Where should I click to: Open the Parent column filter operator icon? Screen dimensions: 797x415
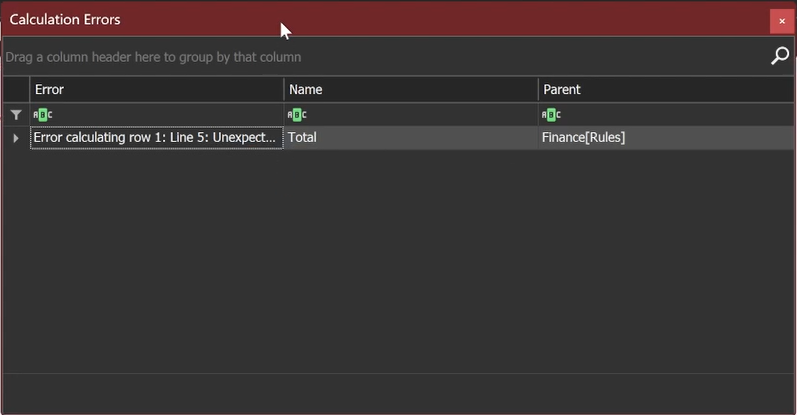[x=551, y=115]
